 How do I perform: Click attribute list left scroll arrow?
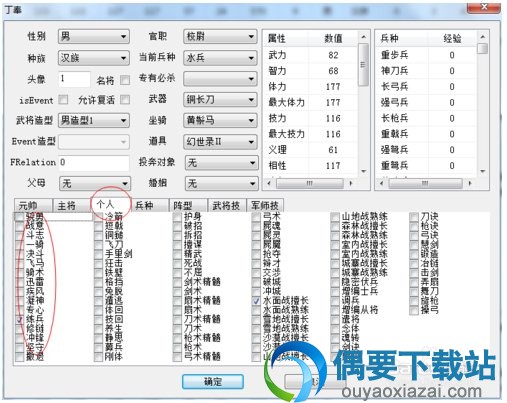pos(269,183)
